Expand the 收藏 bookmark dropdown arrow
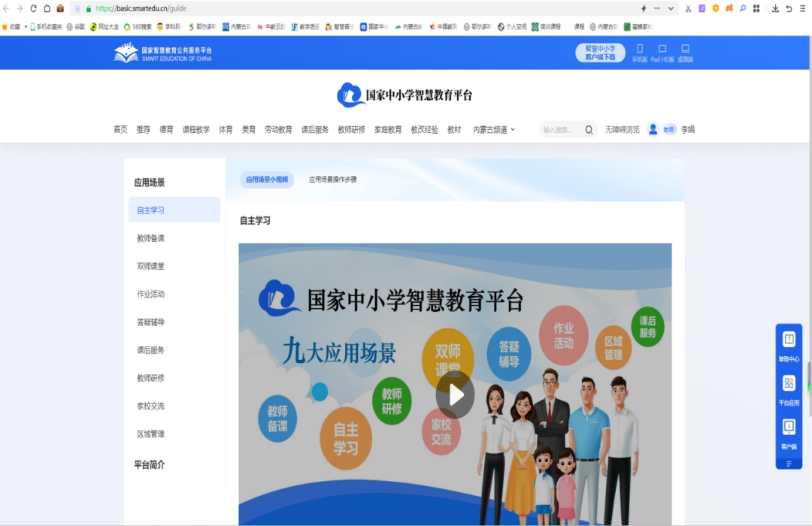This screenshot has height=526, width=812. [x=26, y=26]
